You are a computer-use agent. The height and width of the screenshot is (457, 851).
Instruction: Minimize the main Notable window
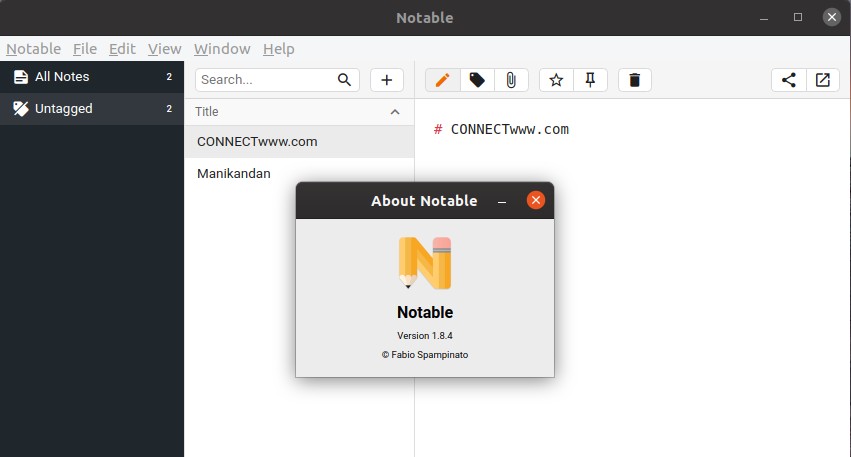pyautogui.click(x=764, y=18)
